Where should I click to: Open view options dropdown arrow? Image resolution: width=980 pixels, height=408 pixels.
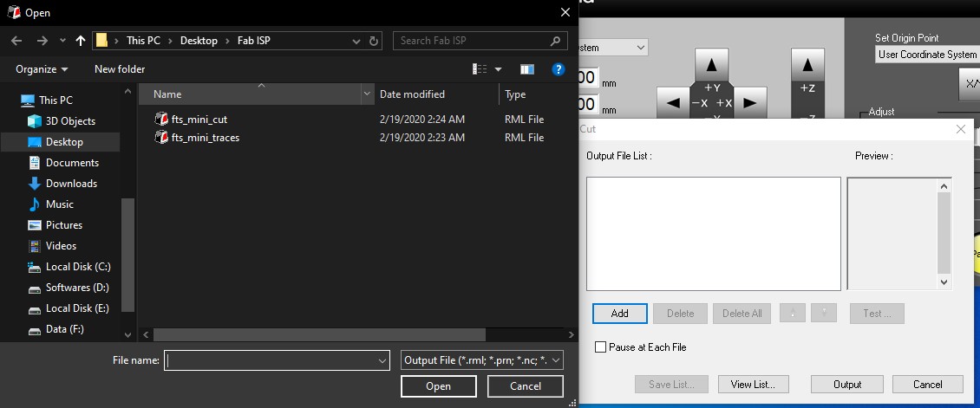click(x=498, y=69)
